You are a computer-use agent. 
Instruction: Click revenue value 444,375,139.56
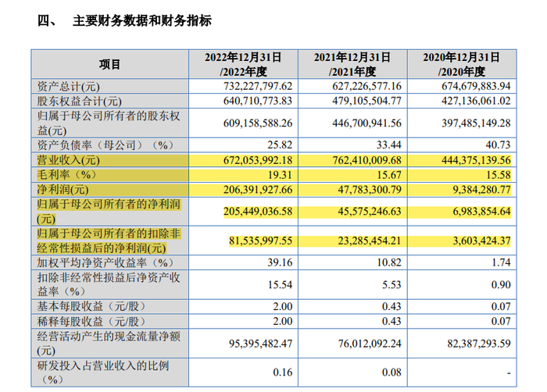tap(476, 160)
